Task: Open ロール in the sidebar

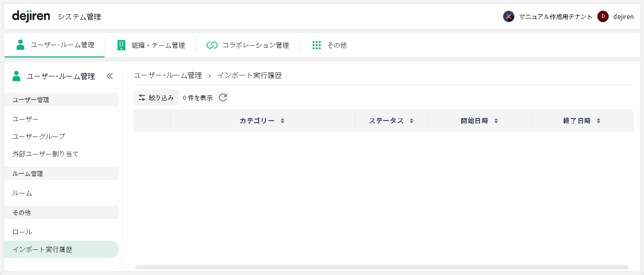Action: coord(23,232)
